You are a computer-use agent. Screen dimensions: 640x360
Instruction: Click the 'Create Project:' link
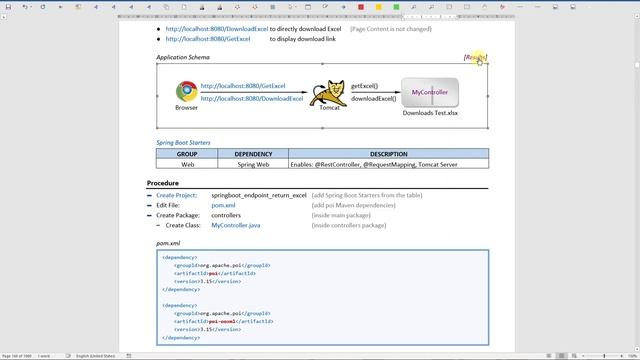176,195
